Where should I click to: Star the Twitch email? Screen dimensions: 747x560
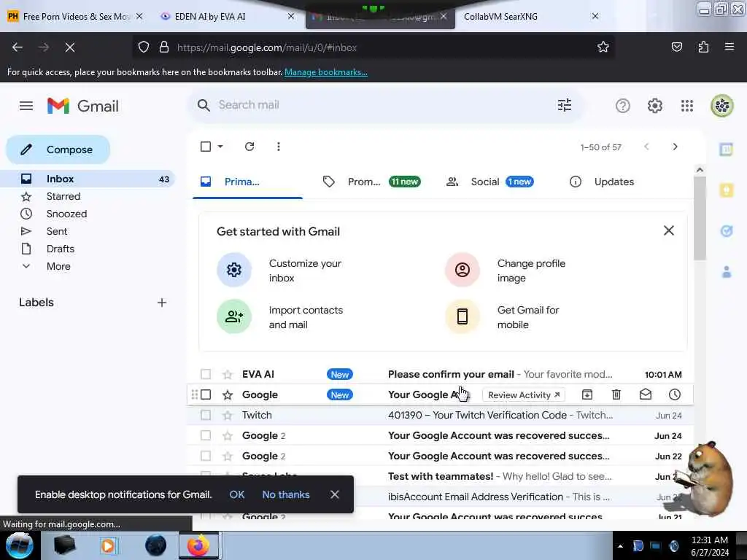coord(228,415)
